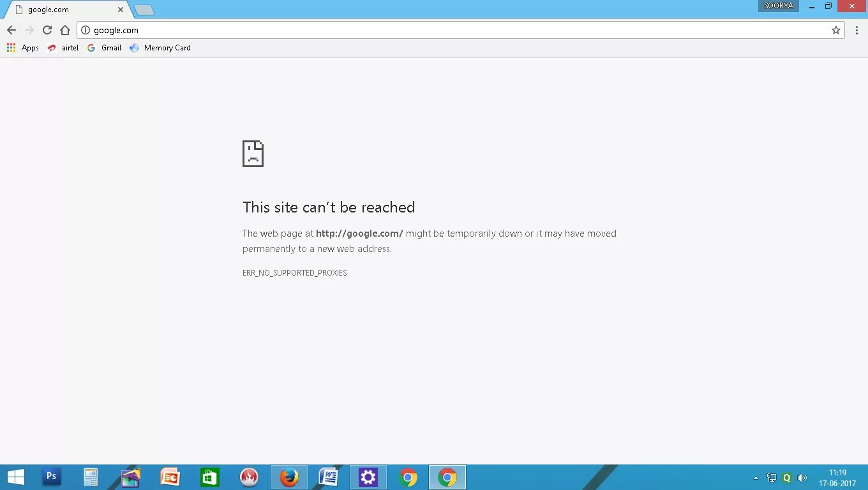
Task: Launch Photoshop from the taskbar
Action: point(51,477)
